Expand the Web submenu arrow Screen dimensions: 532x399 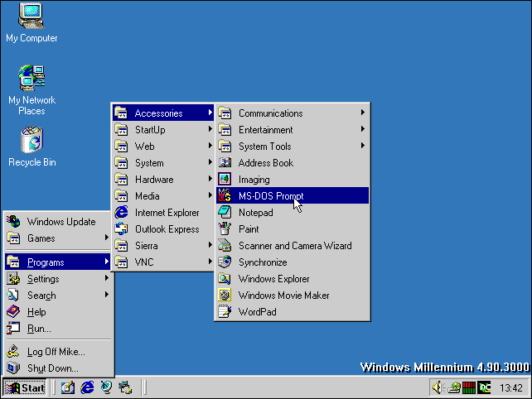210,146
